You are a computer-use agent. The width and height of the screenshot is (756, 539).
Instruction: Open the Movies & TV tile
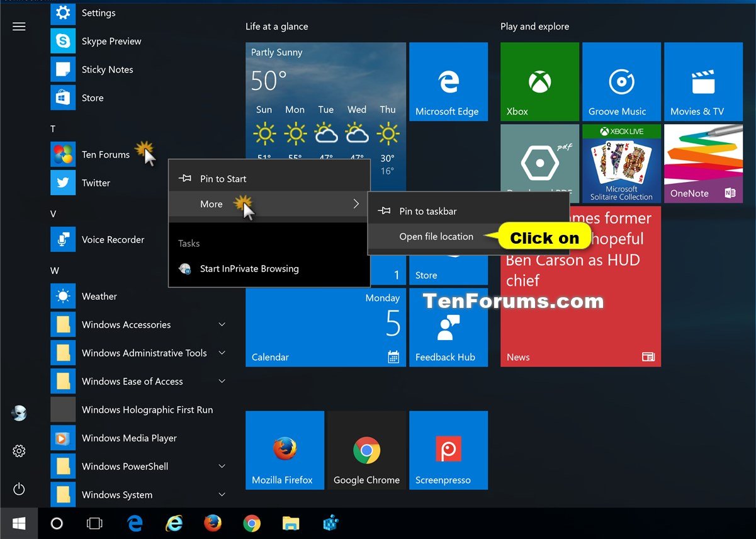703,82
